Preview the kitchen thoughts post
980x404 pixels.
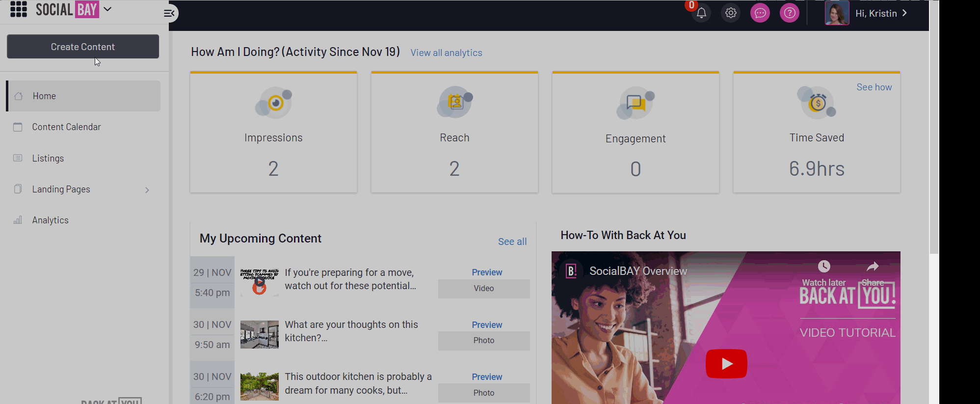point(487,325)
